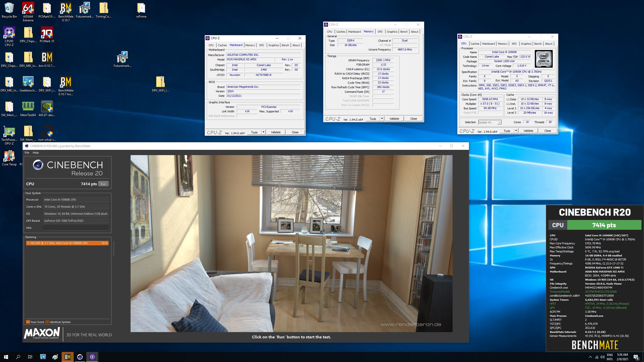Select the DRV_WiFi zip folder right of BenchMate installer
Viewport: 644px width, 362px height.
pos(160,84)
